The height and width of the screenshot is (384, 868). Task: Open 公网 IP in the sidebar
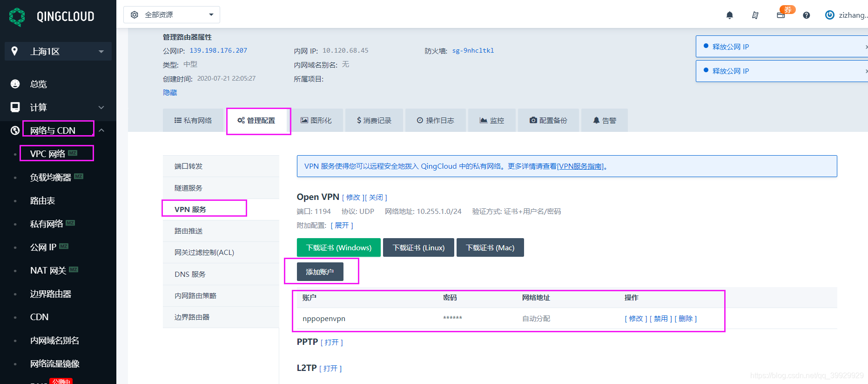click(x=43, y=247)
